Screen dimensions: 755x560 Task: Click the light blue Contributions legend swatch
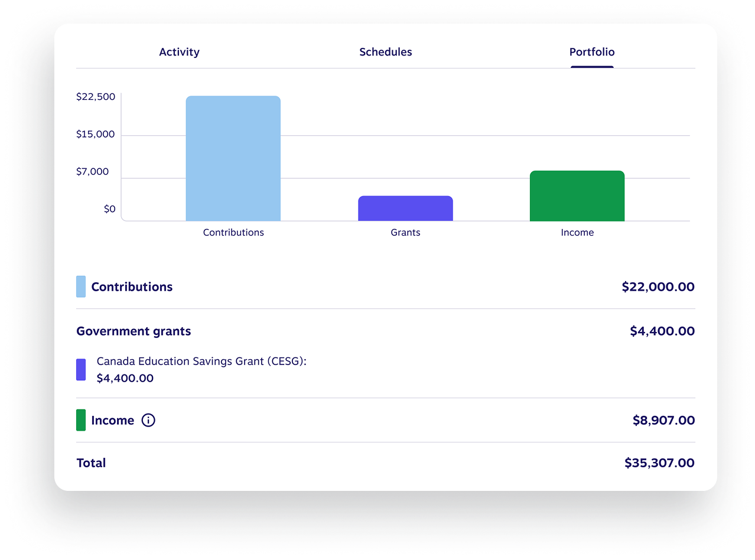tap(81, 286)
